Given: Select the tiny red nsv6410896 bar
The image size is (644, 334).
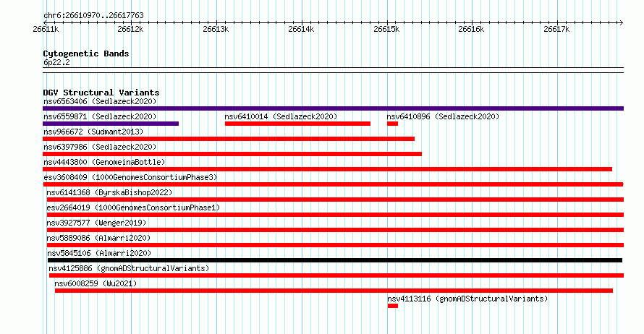Looking at the screenshot, I should click(x=393, y=124).
